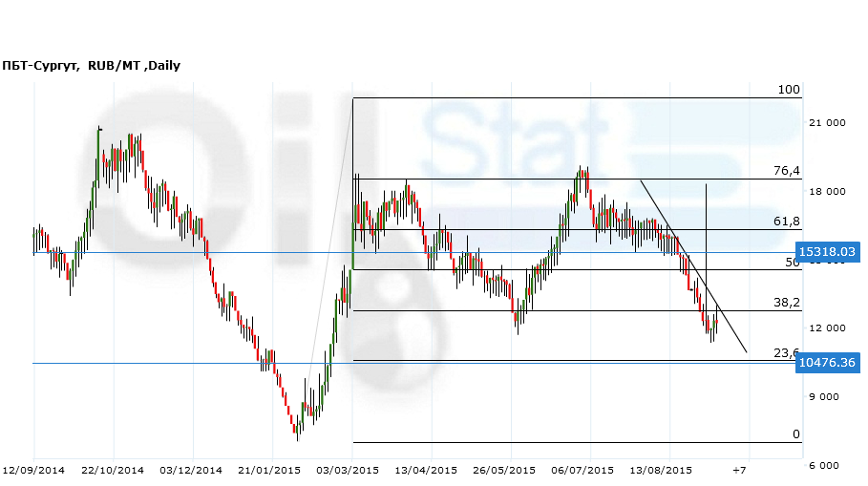Viewport: 868px width, 486px height.
Task: Click the ПБТ-Сургут RUB/MT Daily chart title
Action: [x=92, y=66]
